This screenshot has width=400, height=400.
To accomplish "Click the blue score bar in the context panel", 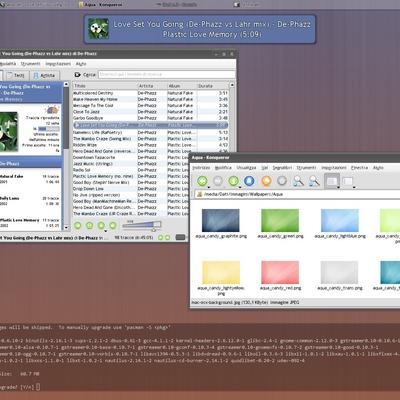I will (49, 129).
